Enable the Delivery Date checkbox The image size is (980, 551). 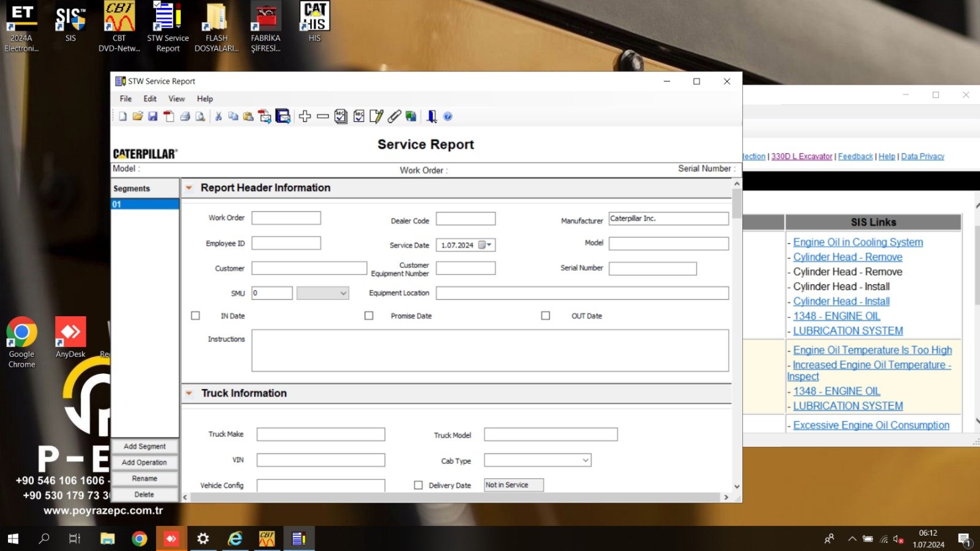418,485
